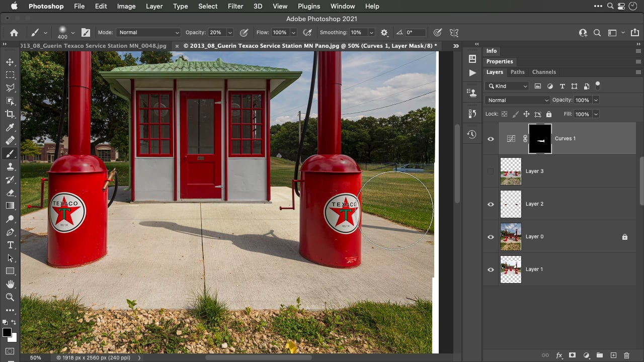
Task: Open the layer blend mode Normal dropdown
Action: [x=518, y=100]
